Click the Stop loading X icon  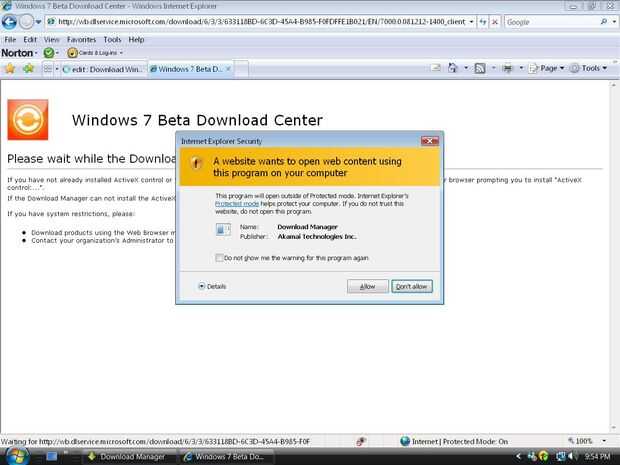coord(495,22)
